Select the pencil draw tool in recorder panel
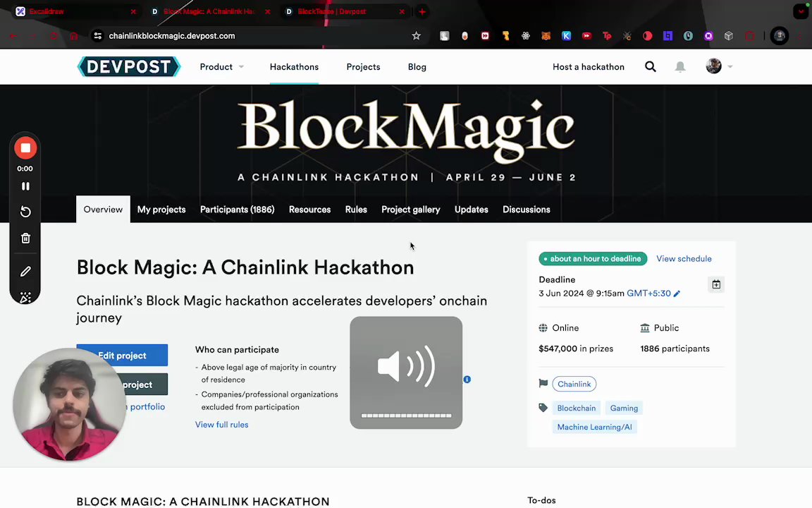This screenshot has height=508, width=812. [x=25, y=272]
